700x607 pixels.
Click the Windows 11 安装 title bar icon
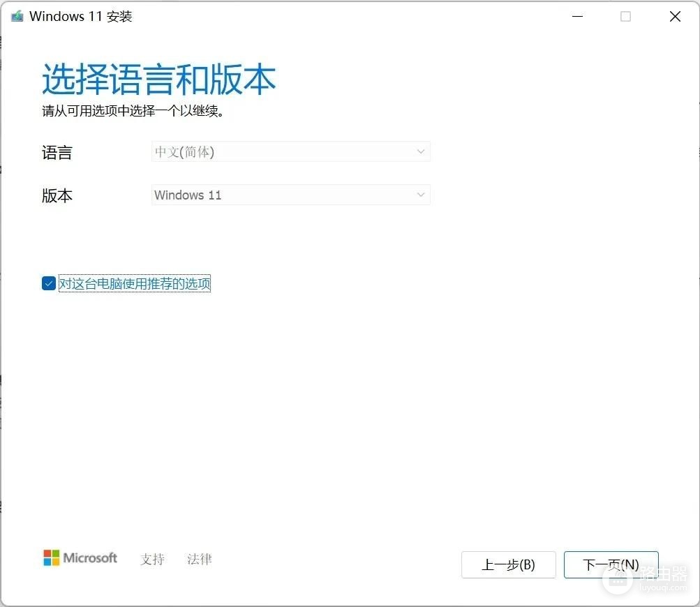17,17
